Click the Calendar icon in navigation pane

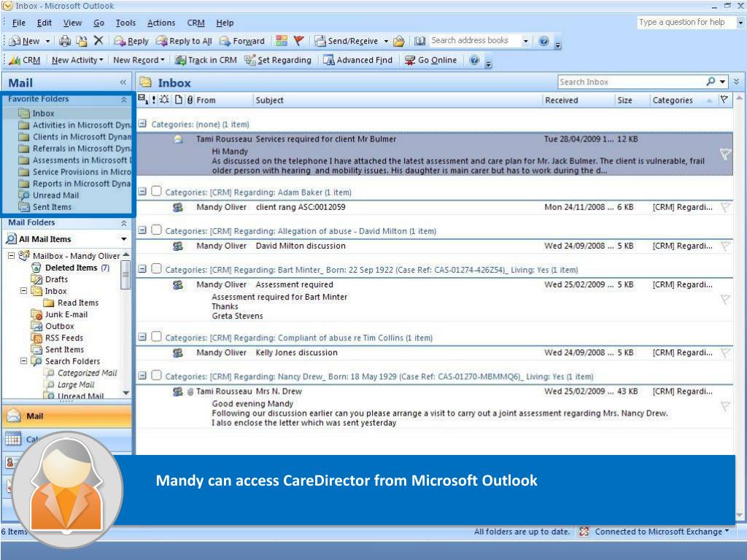pyautogui.click(x=13, y=438)
